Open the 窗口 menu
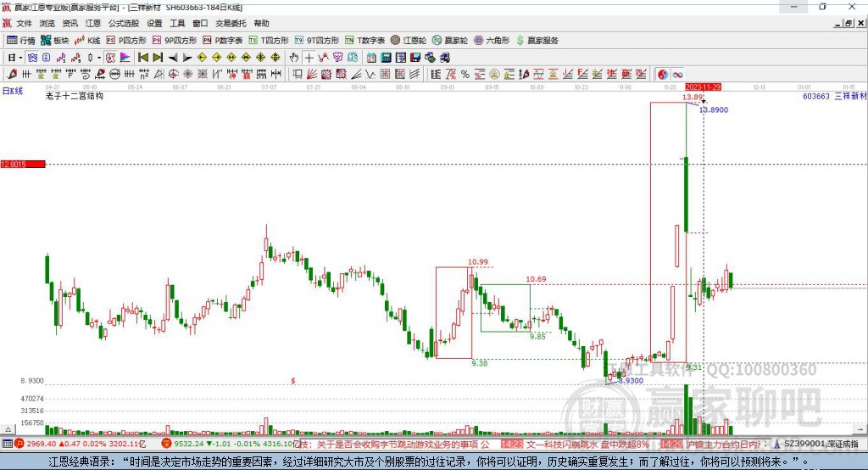The height and width of the screenshot is (470, 868). click(x=200, y=23)
